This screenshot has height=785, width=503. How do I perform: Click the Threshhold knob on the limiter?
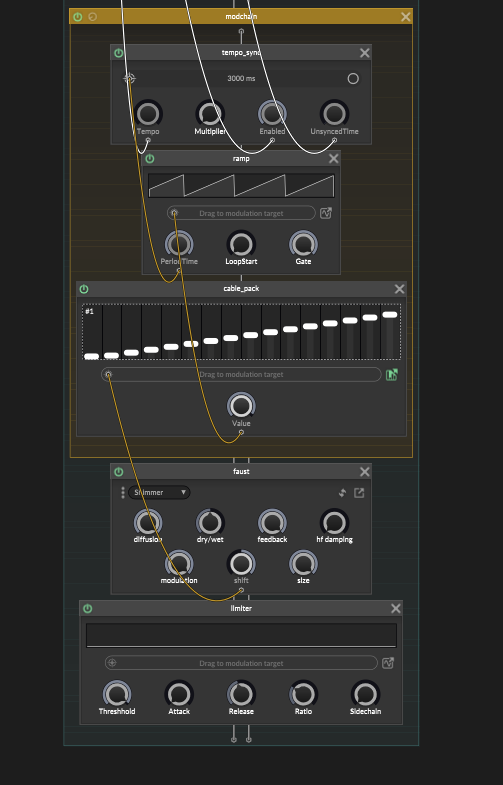[x=117, y=694]
